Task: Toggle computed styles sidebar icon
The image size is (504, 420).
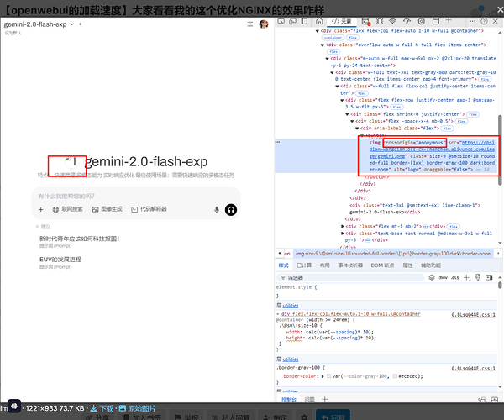Action: click(489, 277)
